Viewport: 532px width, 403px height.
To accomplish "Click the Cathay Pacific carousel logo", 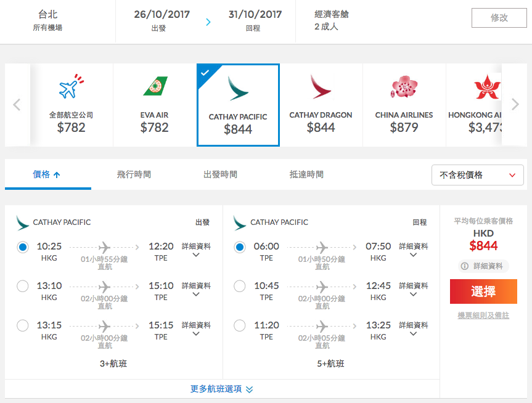I will [x=238, y=88].
